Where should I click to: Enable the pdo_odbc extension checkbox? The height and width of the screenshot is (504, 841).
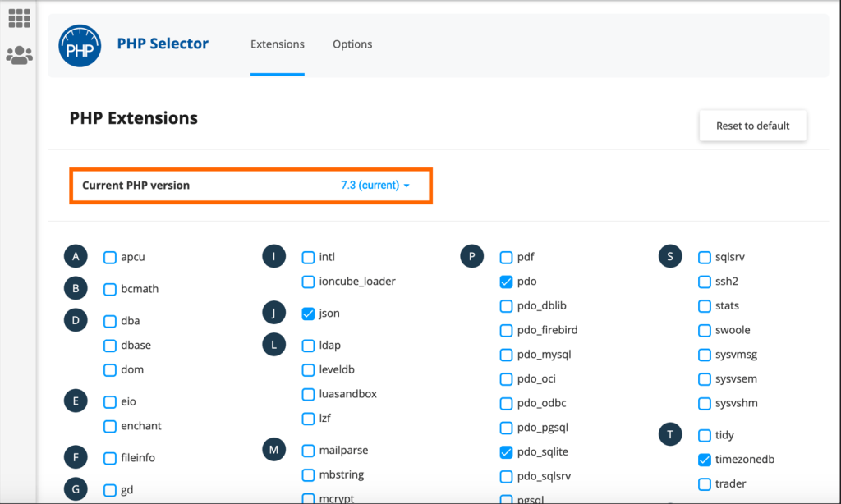(506, 403)
